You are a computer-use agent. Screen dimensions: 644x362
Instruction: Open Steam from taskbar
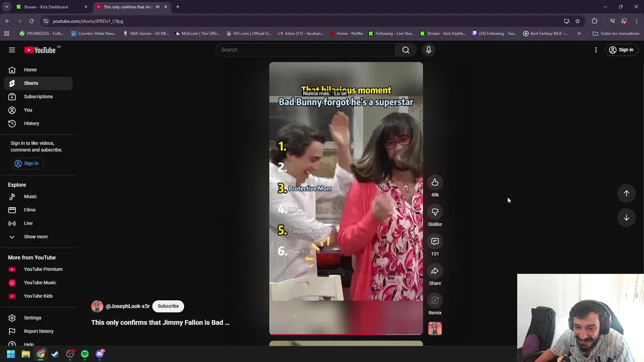coord(55,354)
